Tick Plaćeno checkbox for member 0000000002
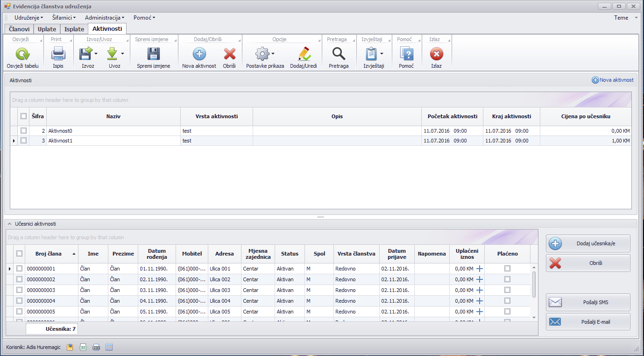This screenshot has width=644, height=356. pos(507,279)
